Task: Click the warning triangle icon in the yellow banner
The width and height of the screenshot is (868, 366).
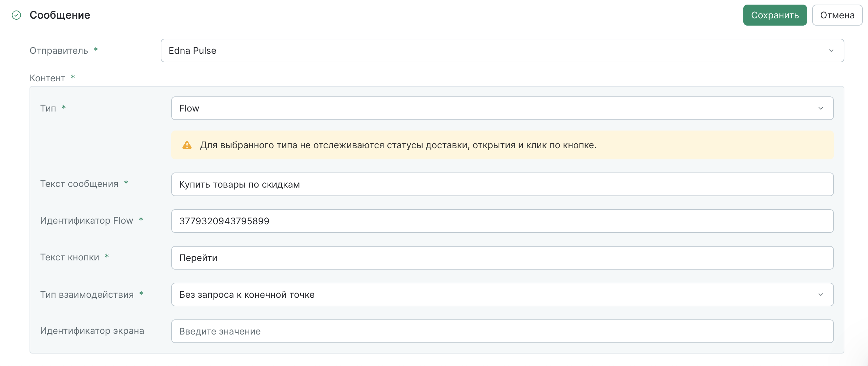Action: 187,145
